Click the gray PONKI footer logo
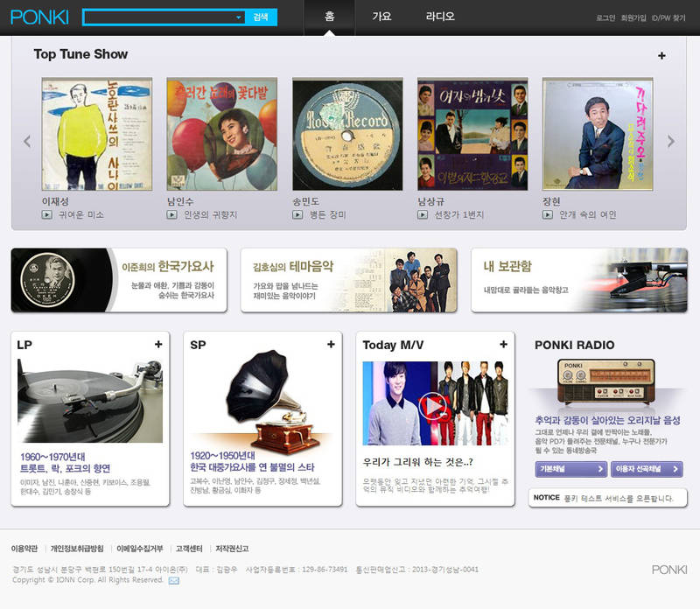Screen dimensions: 700x609 669,570
